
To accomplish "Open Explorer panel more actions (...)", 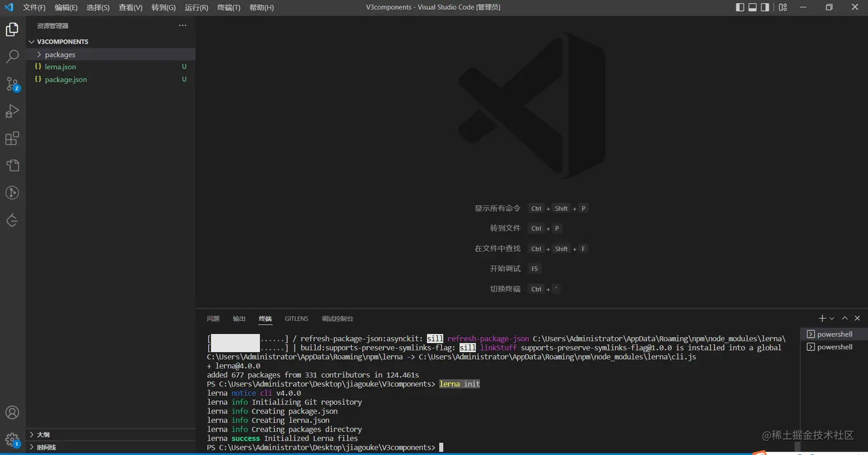I will tap(183, 26).
